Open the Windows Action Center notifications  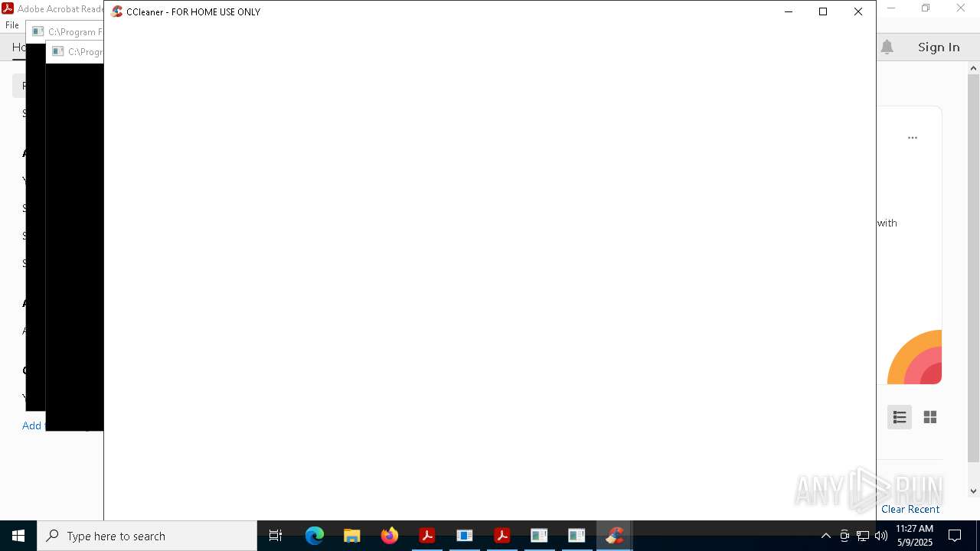(x=955, y=536)
